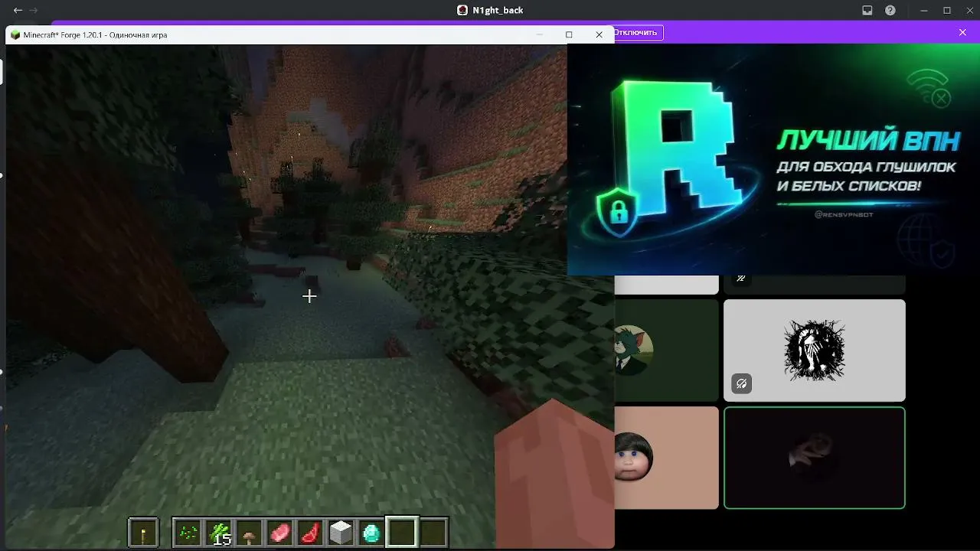980x551 pixels.
Task: Open the VPN advertisement banner
Action: click(773, 159)
